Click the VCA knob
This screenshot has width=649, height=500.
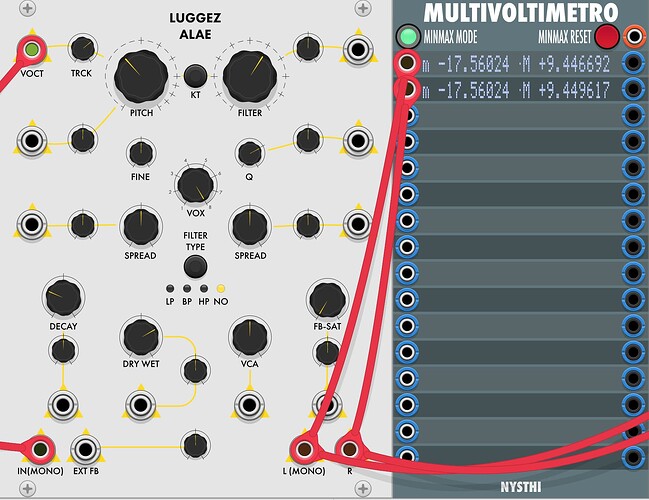pyautogui.click(x=248, y=336)
